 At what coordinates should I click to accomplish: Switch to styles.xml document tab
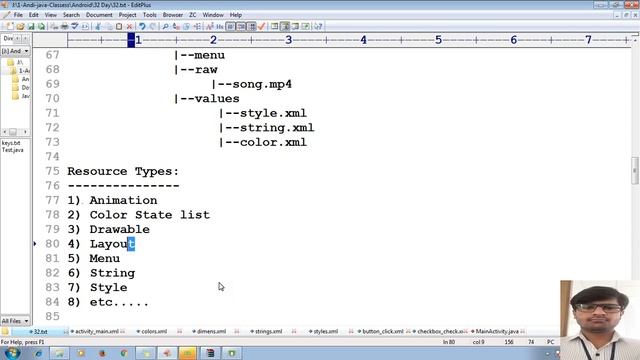click(325, 331)
